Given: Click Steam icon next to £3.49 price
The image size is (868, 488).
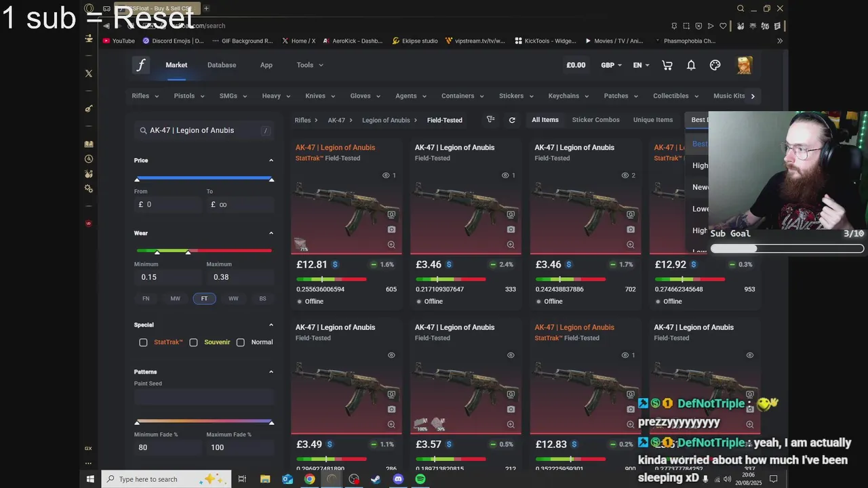Looking at the screenshot, I should point(330,445).
